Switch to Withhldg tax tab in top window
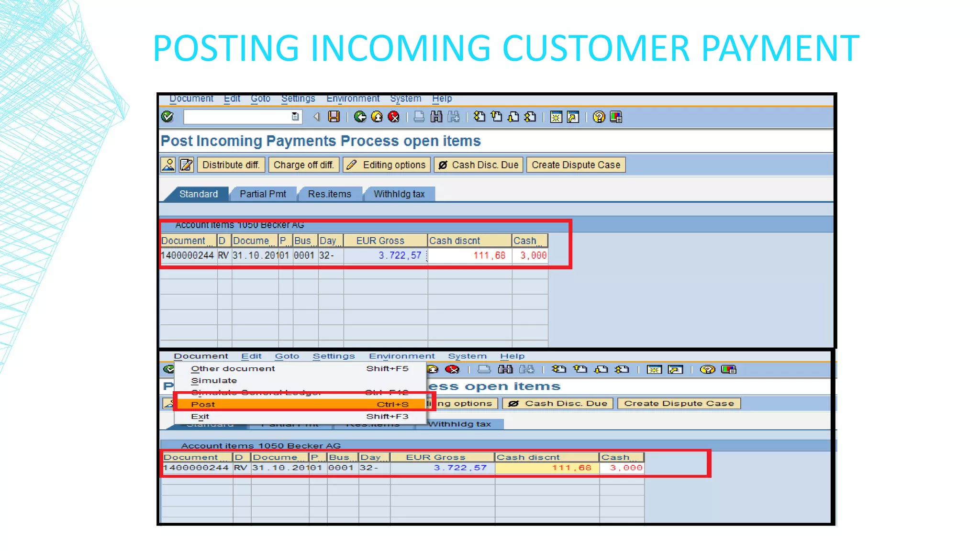980x551 pixels. pos(399,194)
